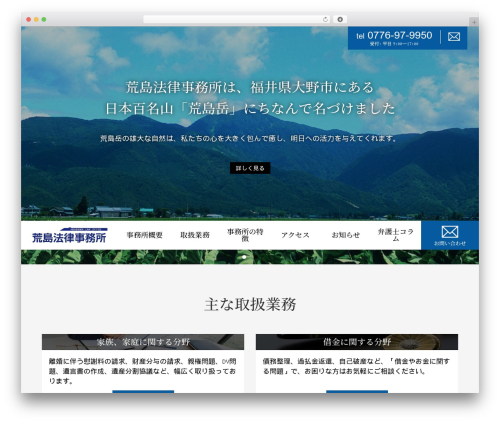Click the 家族、家庭に関する分野 card header

(x=143, y=342)
